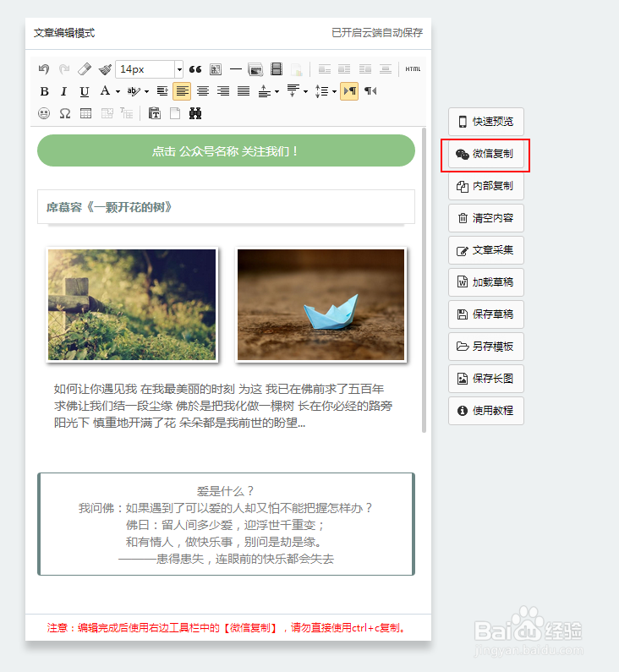The height and width of the screenshot is (672, 619).
Task: Click the blank page template icon
Action: click(x=175, y=113)
